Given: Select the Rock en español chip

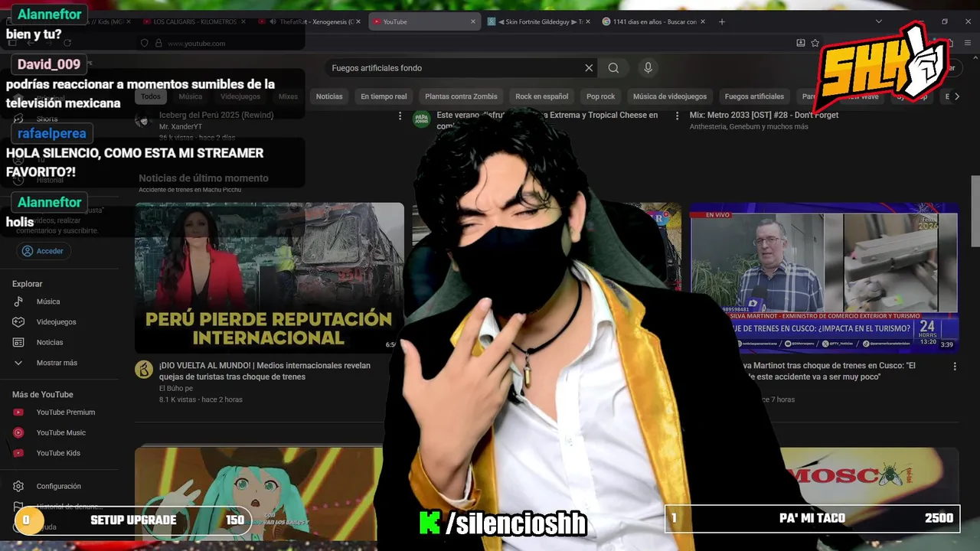Looking at the screenshot, I should pyautogui.click(x=541, y=96).
